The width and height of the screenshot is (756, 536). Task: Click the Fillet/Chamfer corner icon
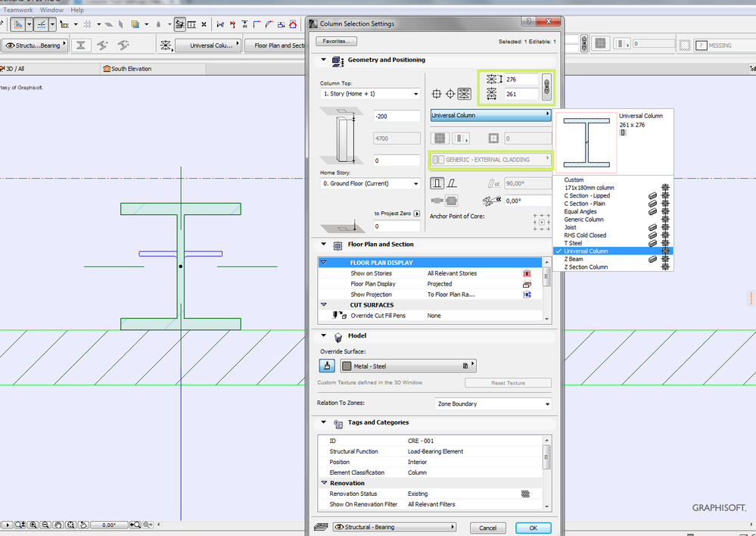(269, 24)
